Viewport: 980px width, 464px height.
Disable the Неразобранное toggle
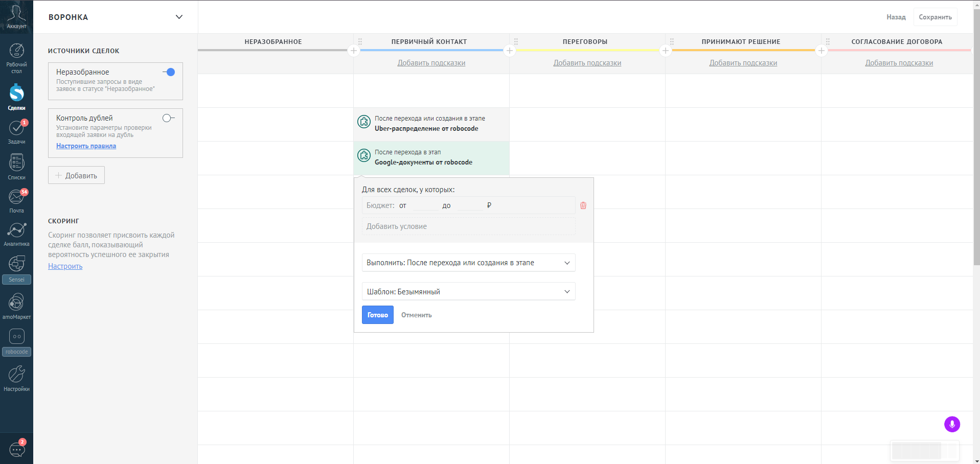pos(169,72)
